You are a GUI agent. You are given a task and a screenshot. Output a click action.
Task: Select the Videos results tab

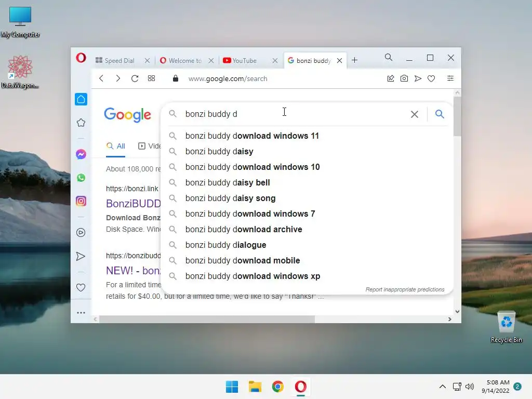tap(149, 146)
